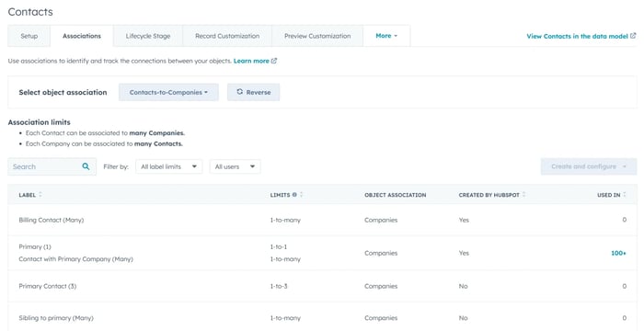Click Companies in Sibling to primary row
Viewport: 644px width, 331px height.
tap(381, 318)
